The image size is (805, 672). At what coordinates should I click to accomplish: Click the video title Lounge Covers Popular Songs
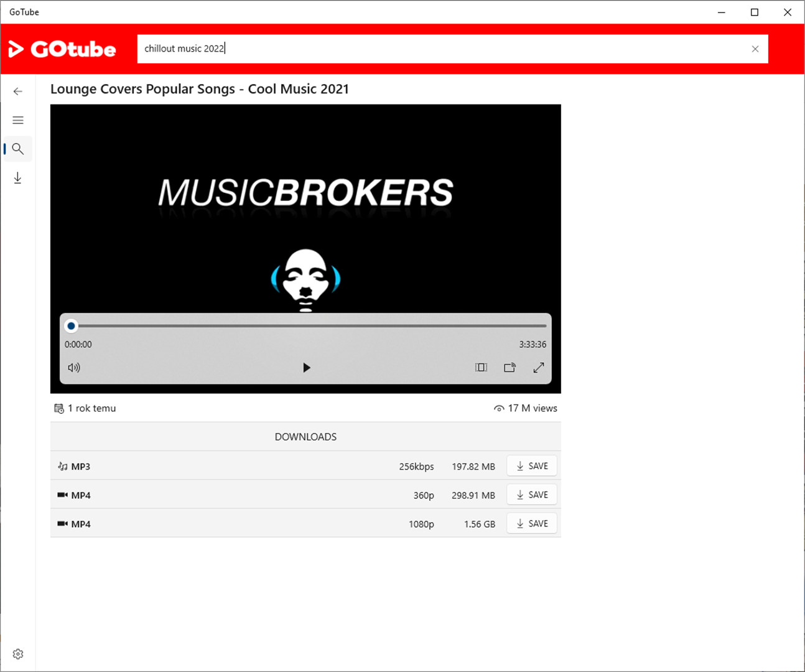tap(200, 89)
